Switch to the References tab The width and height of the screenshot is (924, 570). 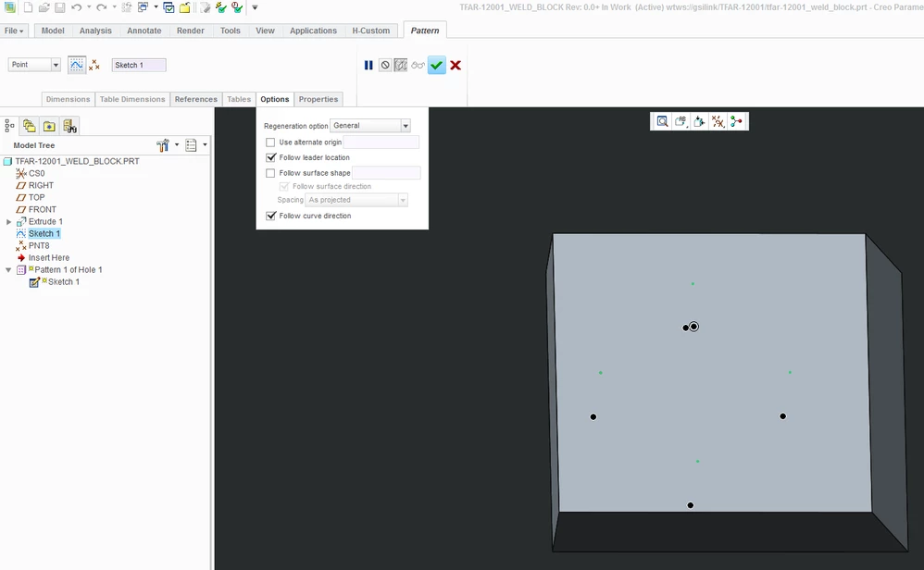pyautogui.click(x=195, y=99)
